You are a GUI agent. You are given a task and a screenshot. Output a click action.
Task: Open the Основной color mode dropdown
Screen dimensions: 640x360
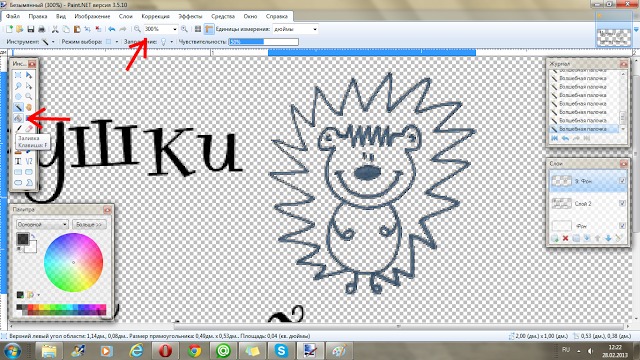(x=42, y=224)
